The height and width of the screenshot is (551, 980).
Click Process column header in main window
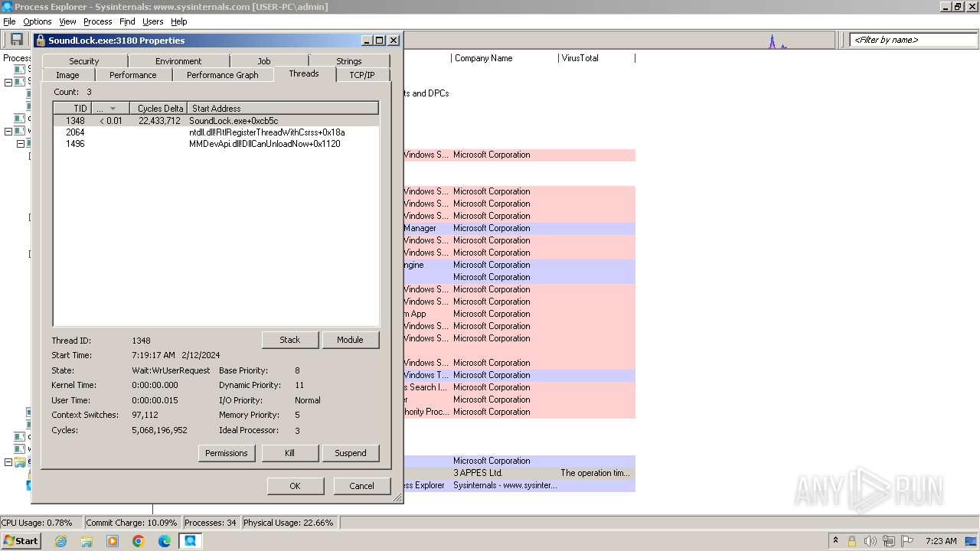(x=16, y=58)
